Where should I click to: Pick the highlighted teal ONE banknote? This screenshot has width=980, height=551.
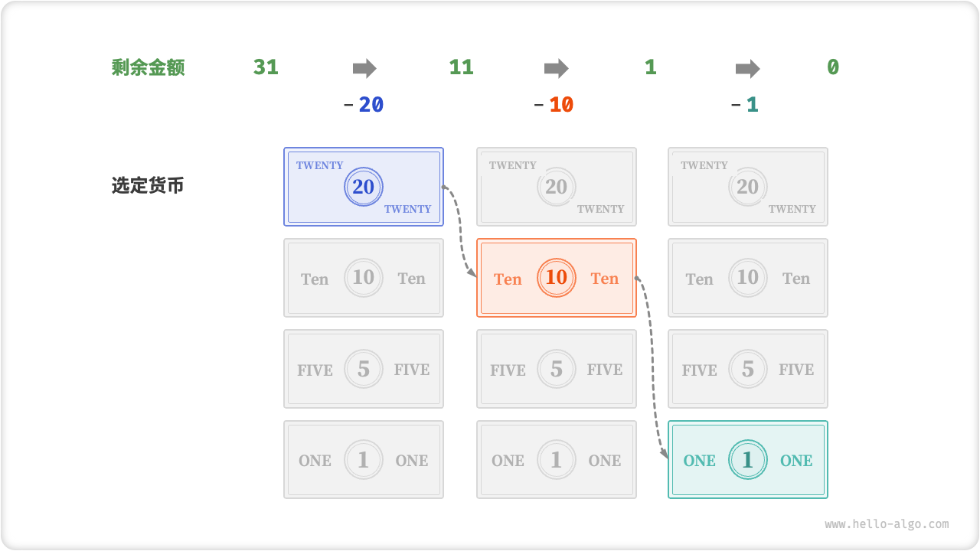click(748, 460)
